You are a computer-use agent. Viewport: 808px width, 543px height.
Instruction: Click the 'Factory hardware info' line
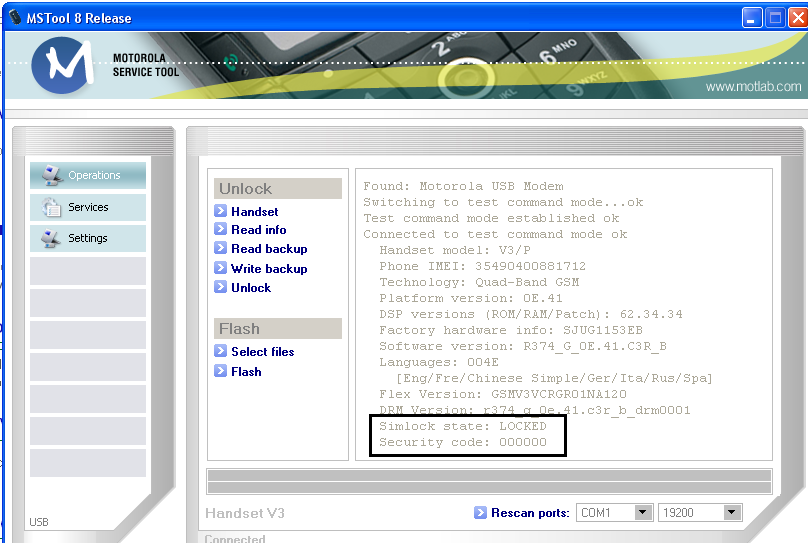tap(511, 330)
